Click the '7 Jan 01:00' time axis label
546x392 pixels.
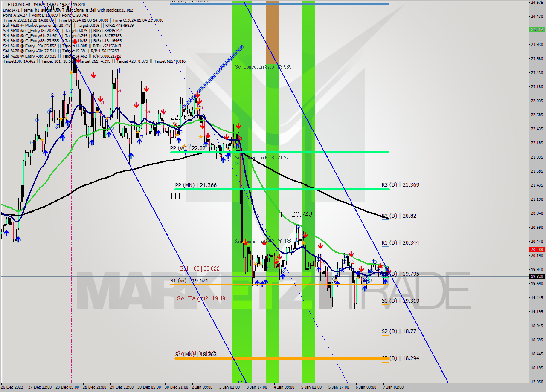393,387
